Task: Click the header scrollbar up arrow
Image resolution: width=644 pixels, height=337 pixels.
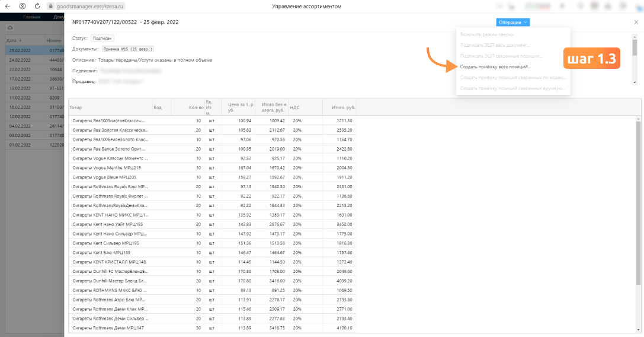Action: click(635, 37)
